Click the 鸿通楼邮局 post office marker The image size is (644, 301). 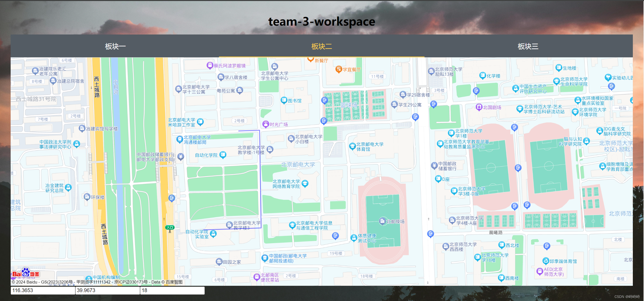180,139
